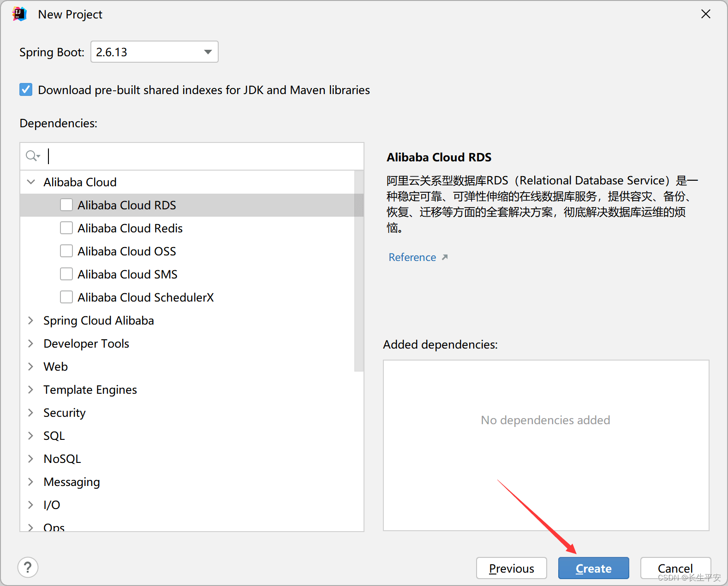Expand the I/O category
This screenshot has height=586, width=728.
(31, 504)
